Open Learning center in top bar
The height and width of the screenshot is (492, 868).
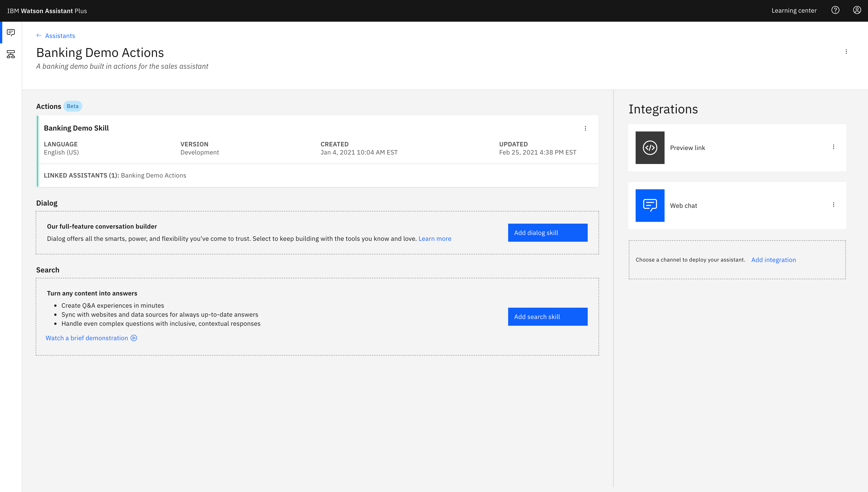point(794,10)
